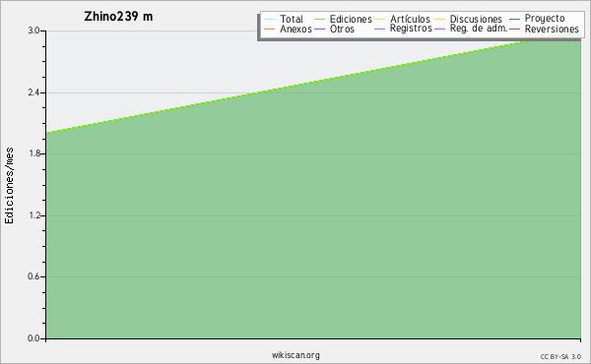Click the chart title Zhino239 m
This screenshot has height=364, width=591.
pos(118,17)
